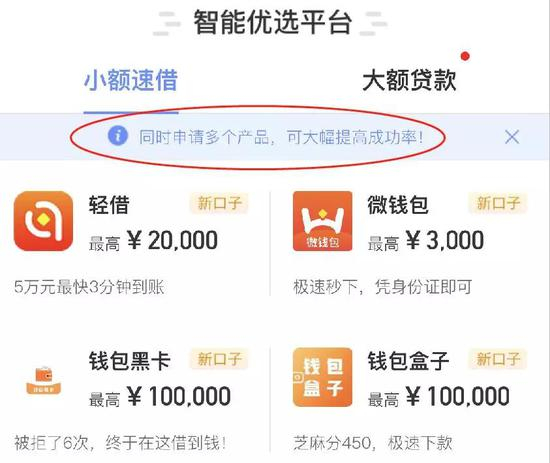Open the 微钱包 product title
The width and height of the screenshot is (550, 463).
point(398,205)
